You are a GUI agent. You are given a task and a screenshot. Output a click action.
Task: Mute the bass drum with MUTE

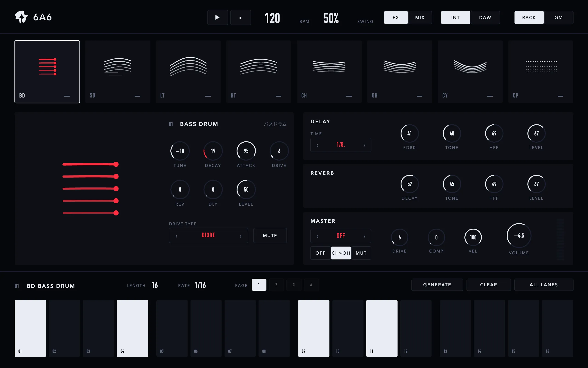[x=270, y=235]
